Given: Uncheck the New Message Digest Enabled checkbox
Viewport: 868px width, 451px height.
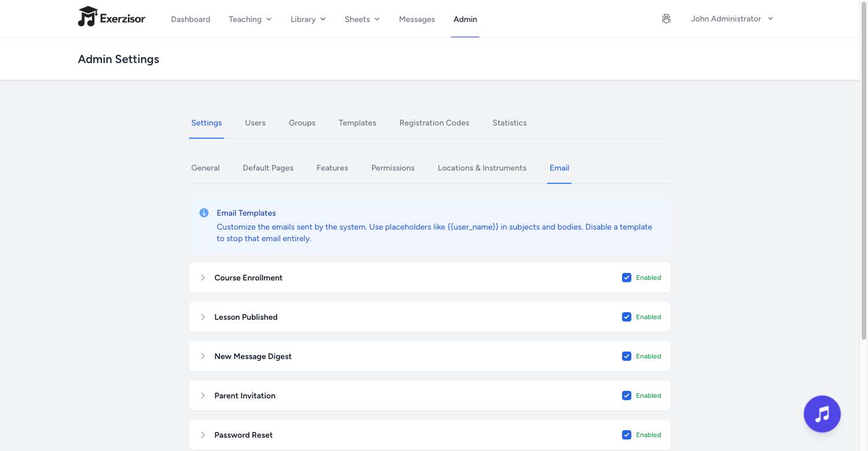Looking at the screenshot, I should point(627,356).
